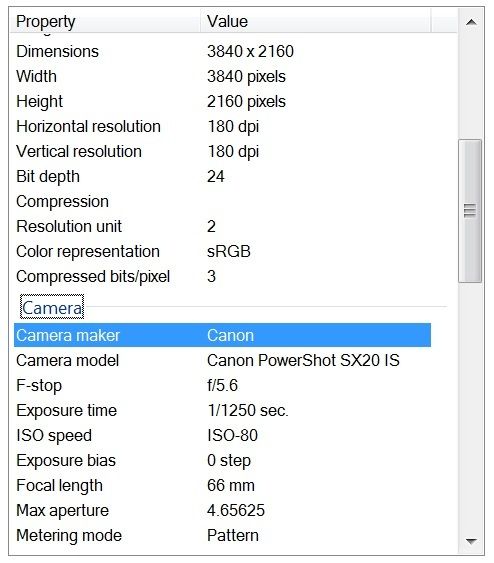Select the Max aperture row
Image resolution: width=494 pixels, height=563 pixels.
[222, 510]
